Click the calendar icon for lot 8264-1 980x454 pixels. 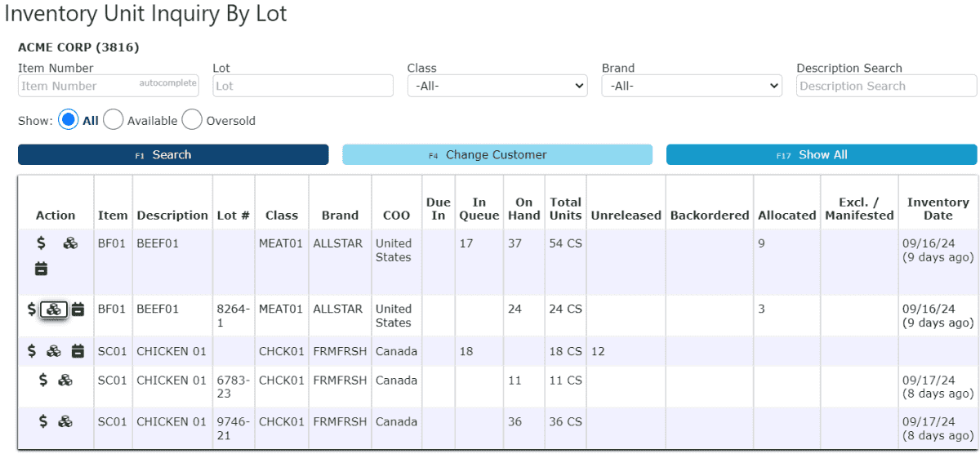click(78, 309)
